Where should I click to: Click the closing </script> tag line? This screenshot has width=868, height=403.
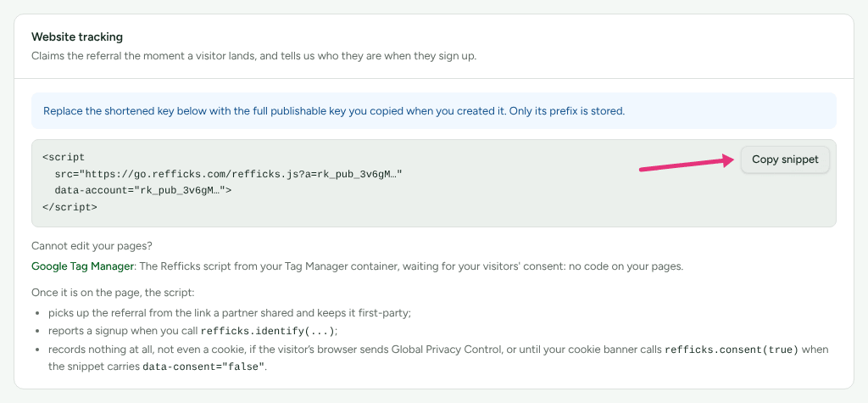(70, 207)
